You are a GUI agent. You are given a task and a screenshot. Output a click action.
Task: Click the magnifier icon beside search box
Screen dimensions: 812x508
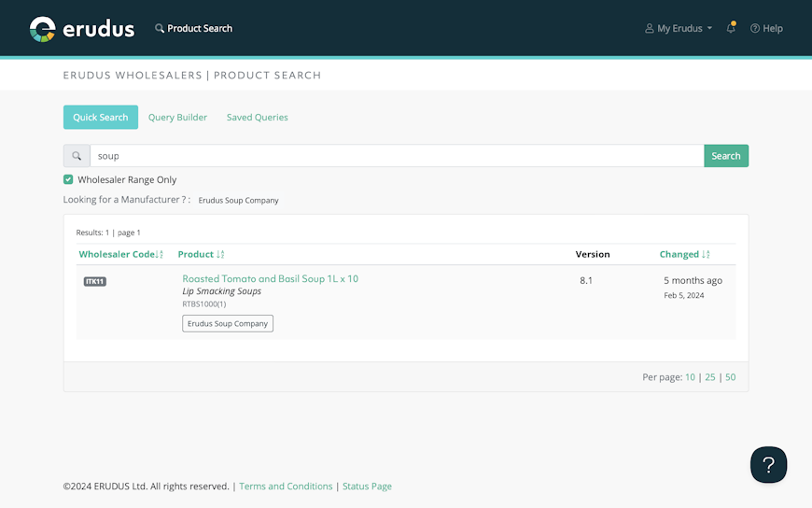coord(77,156)
